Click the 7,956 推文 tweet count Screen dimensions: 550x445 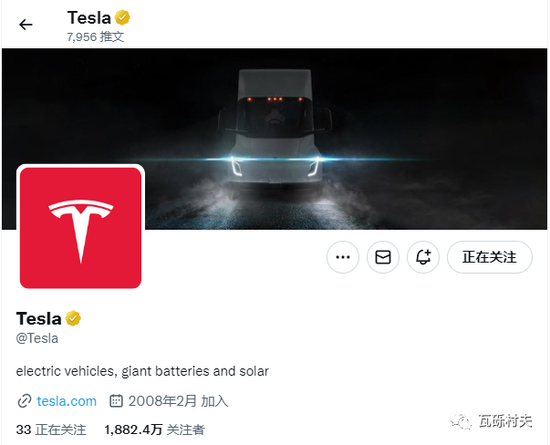click(95, 36)
